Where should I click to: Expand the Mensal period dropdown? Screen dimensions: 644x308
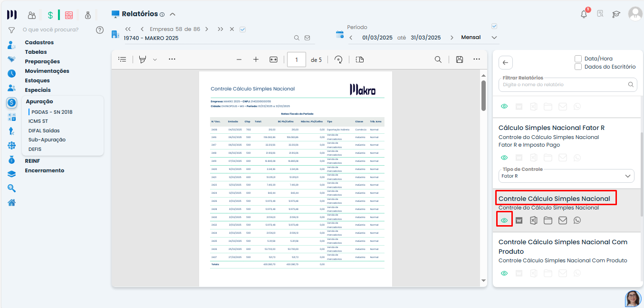click(x=494, y=38)
